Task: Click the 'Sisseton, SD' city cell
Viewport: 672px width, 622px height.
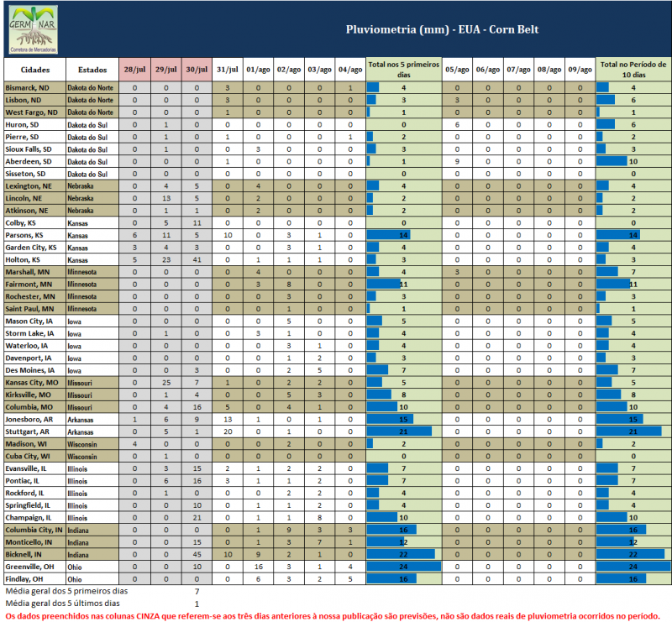Action: tap(35, 174)
